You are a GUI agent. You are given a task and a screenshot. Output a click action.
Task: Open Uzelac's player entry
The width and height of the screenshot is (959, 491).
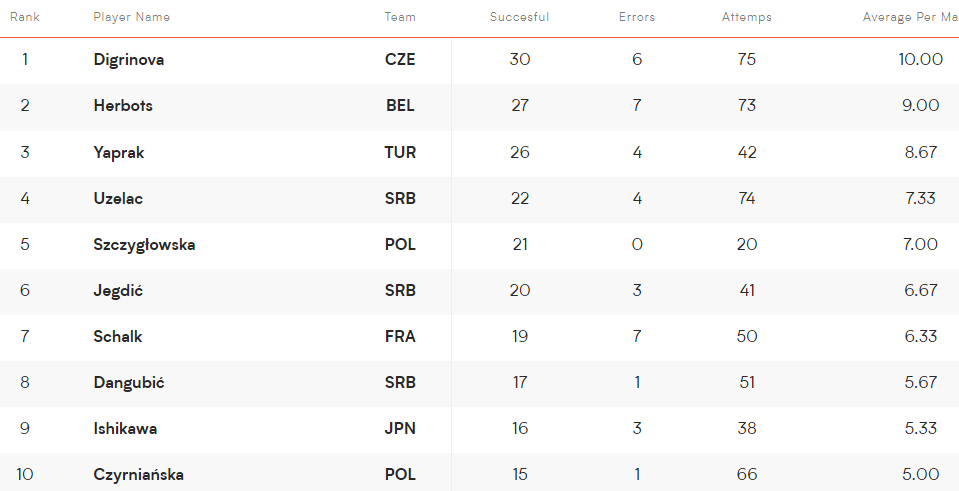point(118,198)
